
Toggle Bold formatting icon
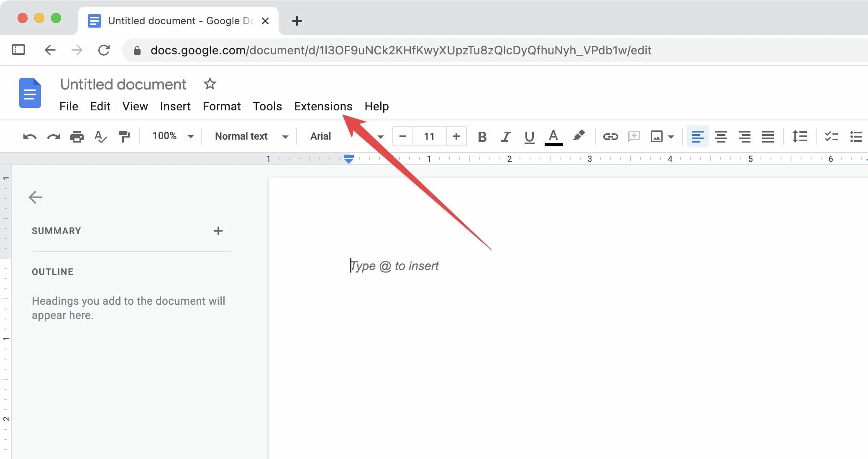(x=482, y=136)
